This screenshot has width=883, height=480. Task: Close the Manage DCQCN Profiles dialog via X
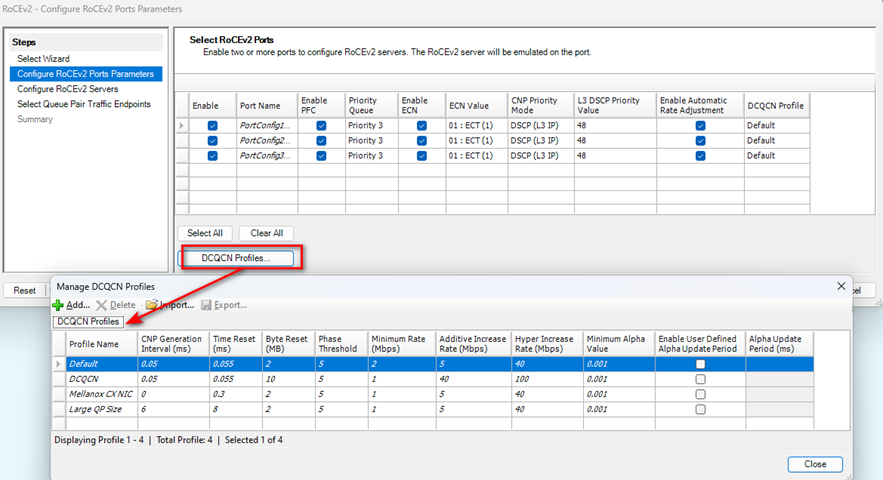838,286
